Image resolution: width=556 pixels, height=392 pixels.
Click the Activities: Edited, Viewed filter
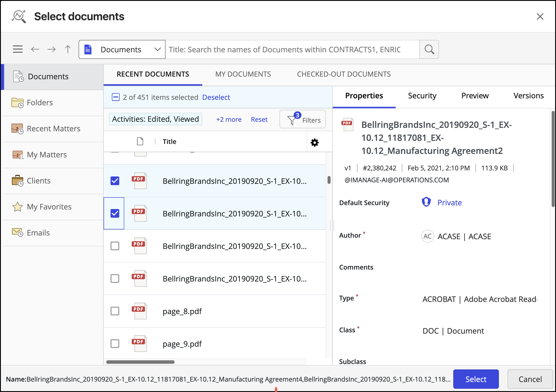click(x=156, y=119)
